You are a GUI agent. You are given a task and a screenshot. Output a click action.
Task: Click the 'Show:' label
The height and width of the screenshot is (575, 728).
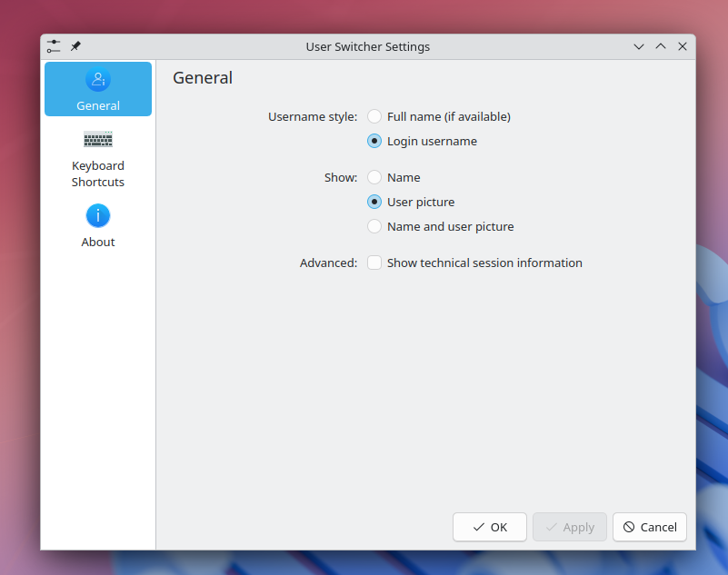pyautogui.click(x=341, y=177)
